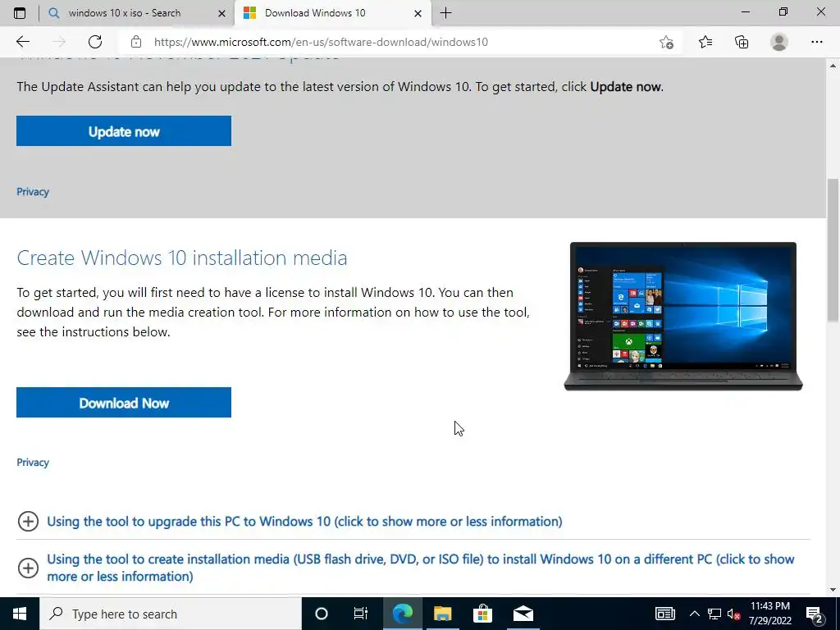The image size is (840, 630).
Task: Click the scrollbar up arrow
Action: [833, 66]
